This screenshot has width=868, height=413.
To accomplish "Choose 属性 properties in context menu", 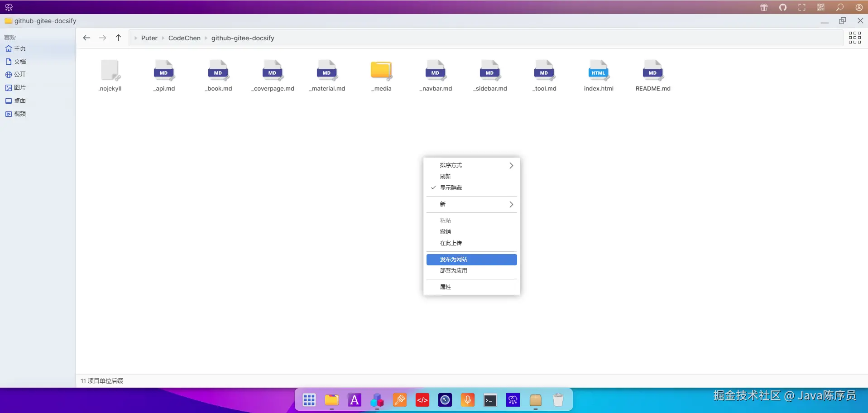I will pyautogui.click(x=471, y=287).
